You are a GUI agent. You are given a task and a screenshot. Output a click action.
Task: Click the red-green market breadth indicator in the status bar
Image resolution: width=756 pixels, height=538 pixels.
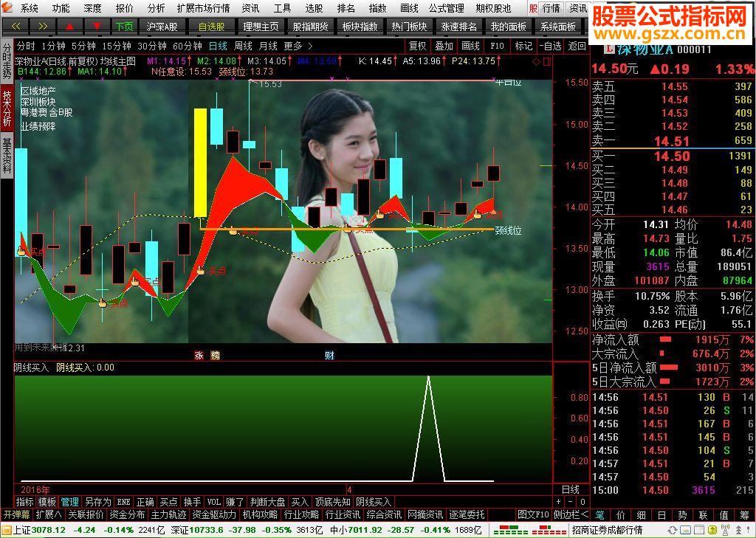(529, 531)
